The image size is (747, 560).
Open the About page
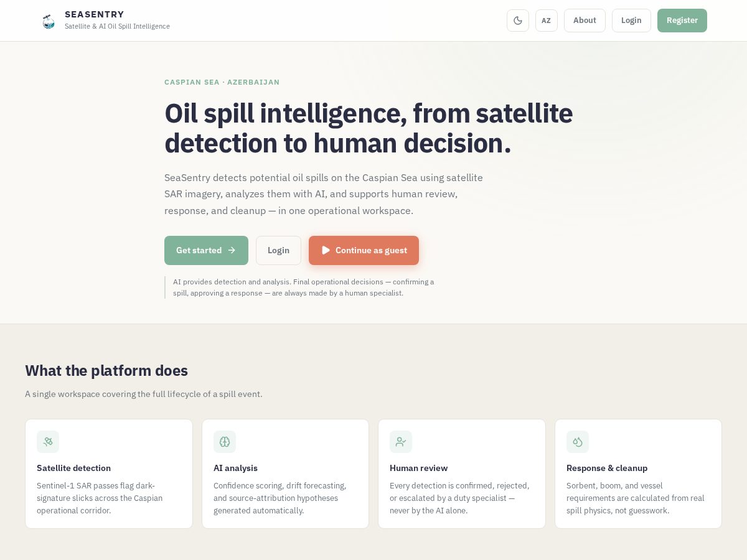pyautogui.click(x=585, y=21)
